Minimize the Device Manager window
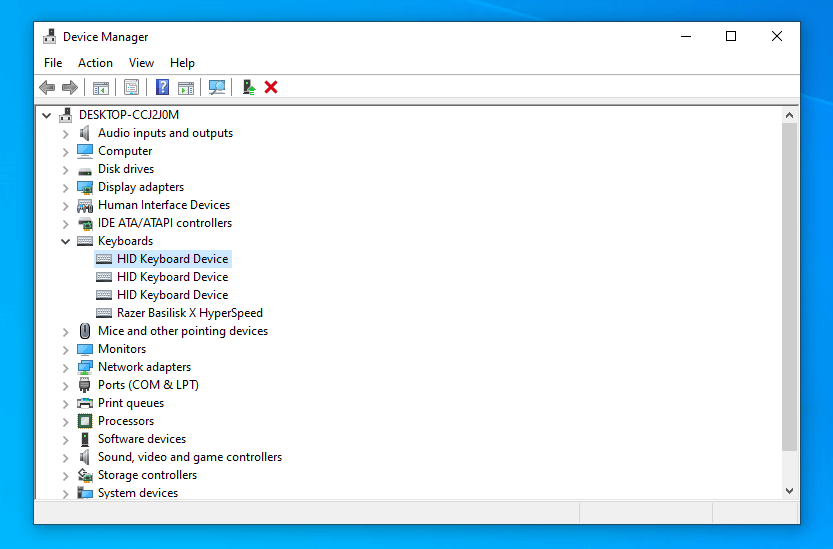833x549 pixels. (686, 36)
